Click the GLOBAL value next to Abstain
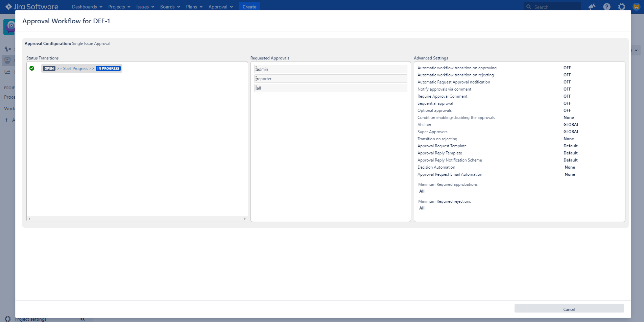This screenshot has width=644, height=322. pos(571,125)
